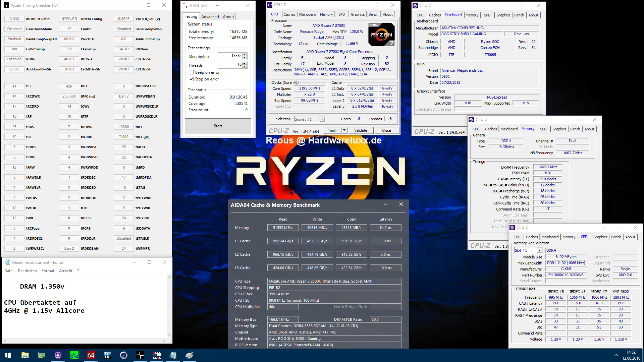Enable Beep on error checkbox
The image size is (644, 362).
(x=191, y=72)
